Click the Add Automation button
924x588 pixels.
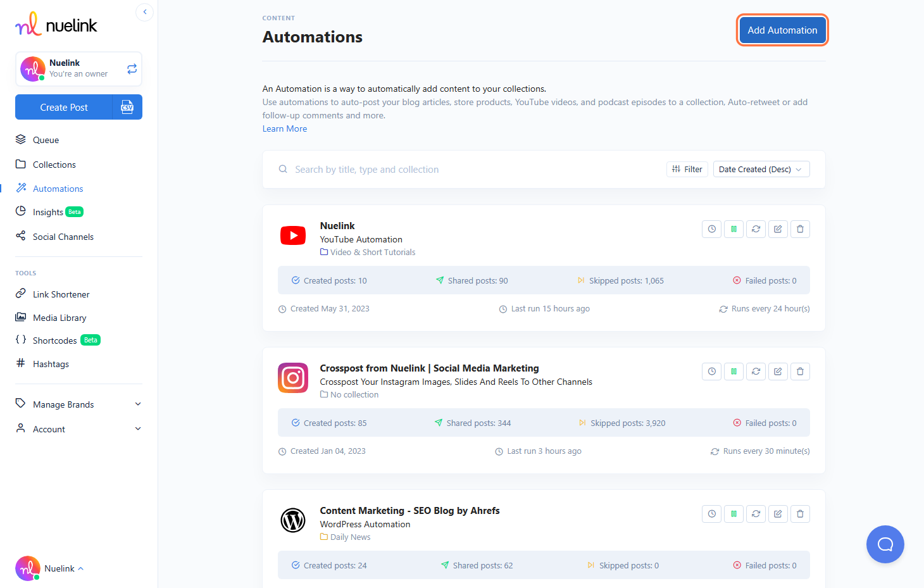pyautogui.click(x=782, y=30)
